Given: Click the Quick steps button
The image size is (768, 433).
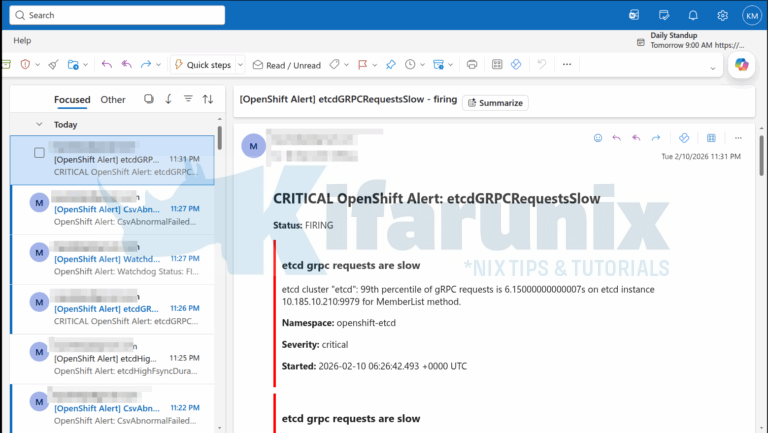Looking at the screenshot, I should coord(203,65).
